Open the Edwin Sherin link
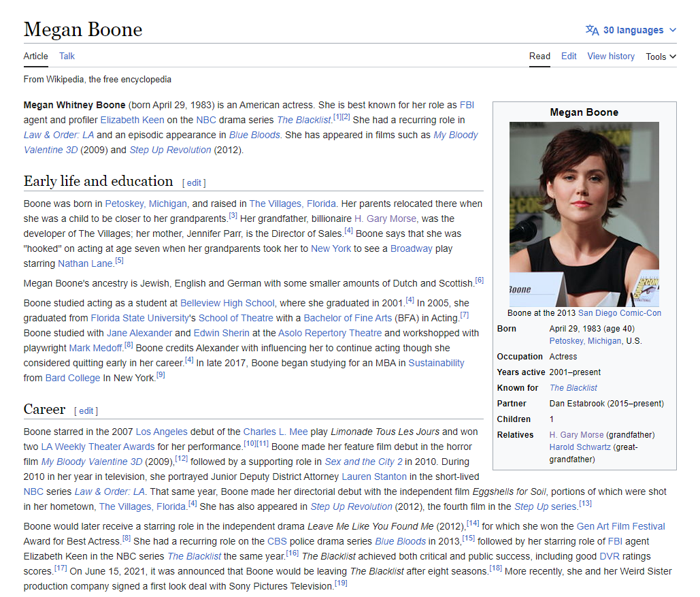 click(222, 333)
